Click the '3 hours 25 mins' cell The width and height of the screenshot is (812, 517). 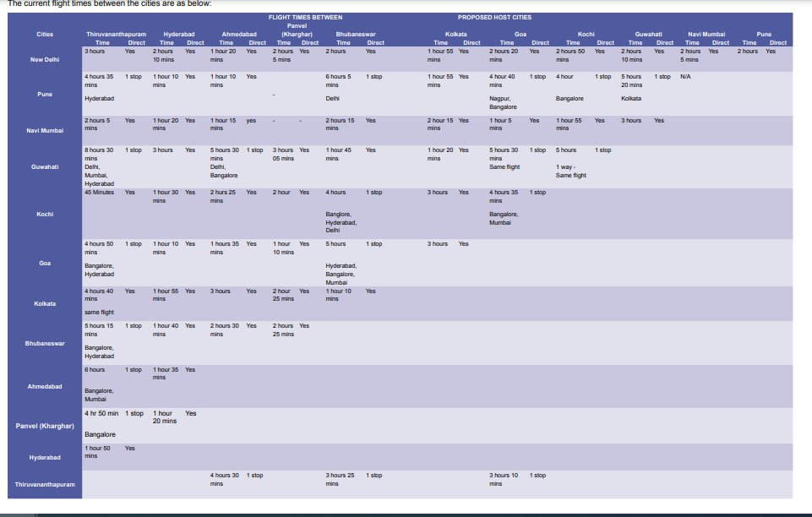pos(341,479)
